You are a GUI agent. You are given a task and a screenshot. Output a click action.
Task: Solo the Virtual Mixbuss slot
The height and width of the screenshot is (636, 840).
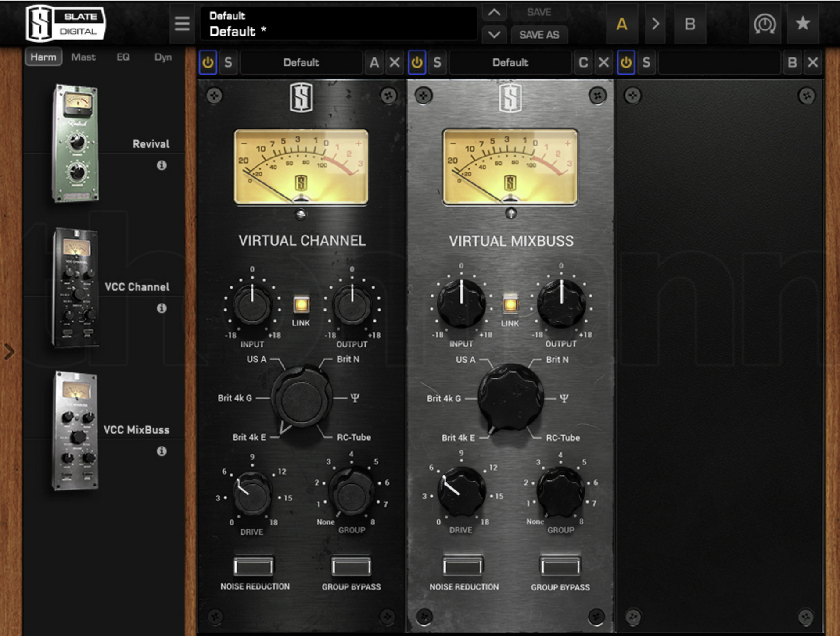point(437,62)
